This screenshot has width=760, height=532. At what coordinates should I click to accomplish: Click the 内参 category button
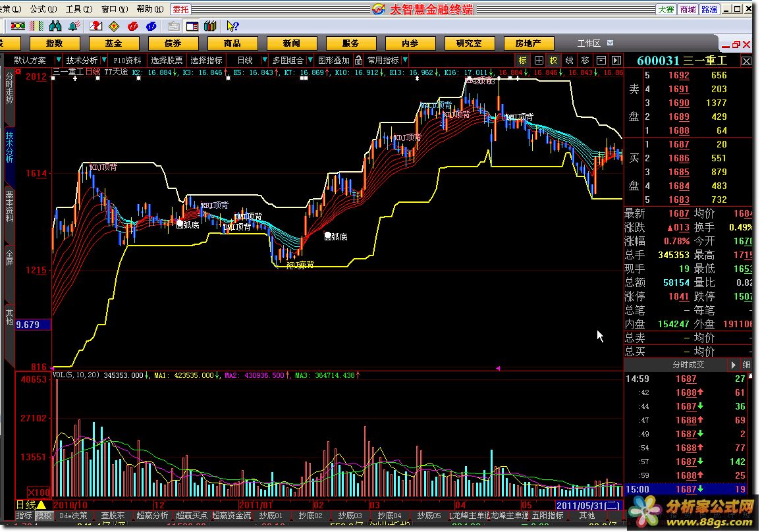pos(410,43)
